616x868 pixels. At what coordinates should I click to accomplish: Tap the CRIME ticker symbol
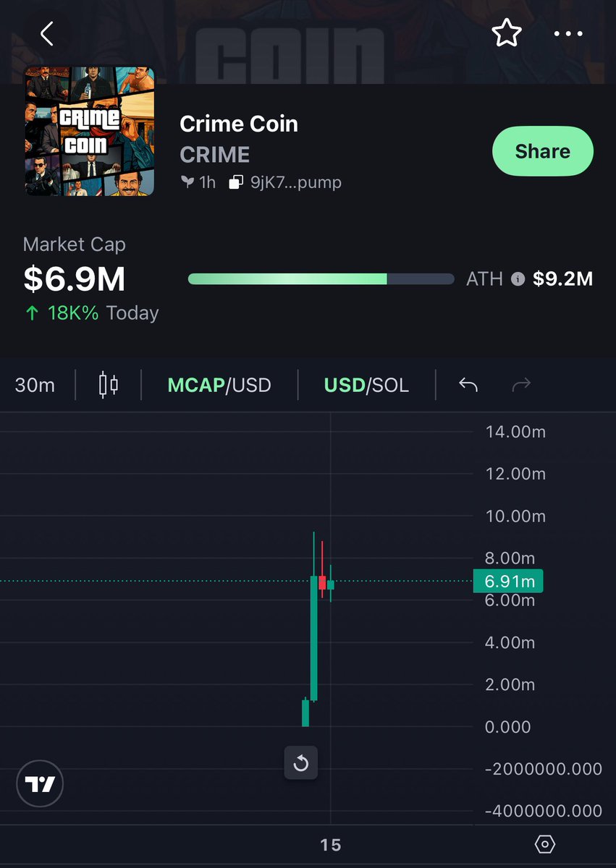coord(215,155)
